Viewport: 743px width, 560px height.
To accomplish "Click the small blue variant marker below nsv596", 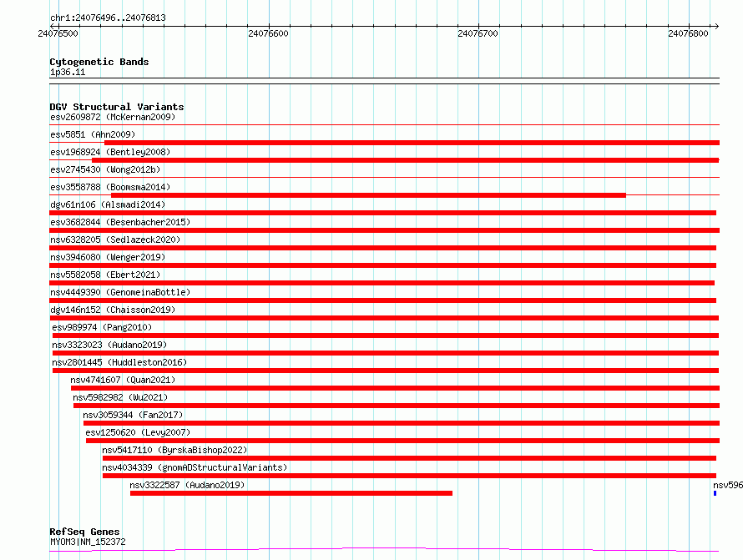I will (715, 493).
